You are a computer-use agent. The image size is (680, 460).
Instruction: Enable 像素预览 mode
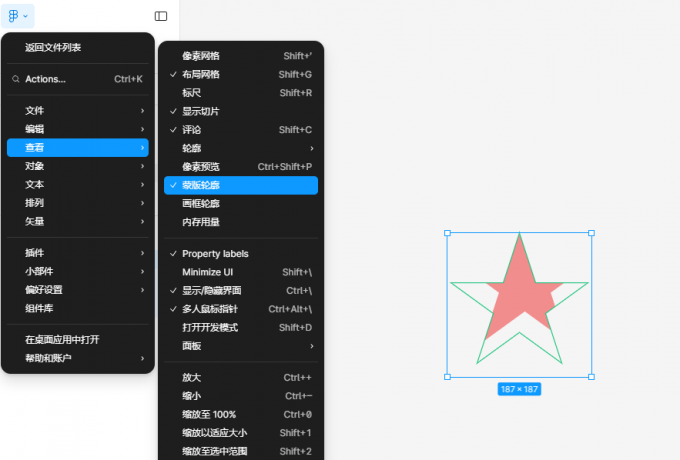pos(241,167)
